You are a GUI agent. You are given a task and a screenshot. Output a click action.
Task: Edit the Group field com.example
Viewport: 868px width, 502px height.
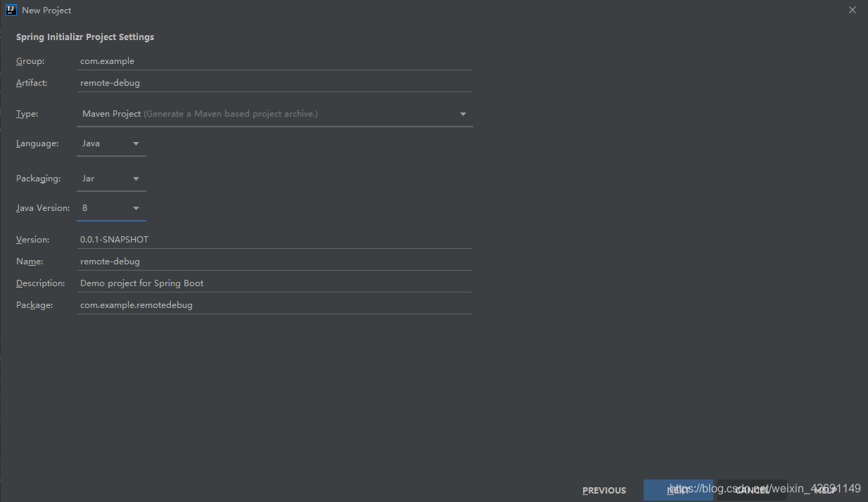pos(275,61)
